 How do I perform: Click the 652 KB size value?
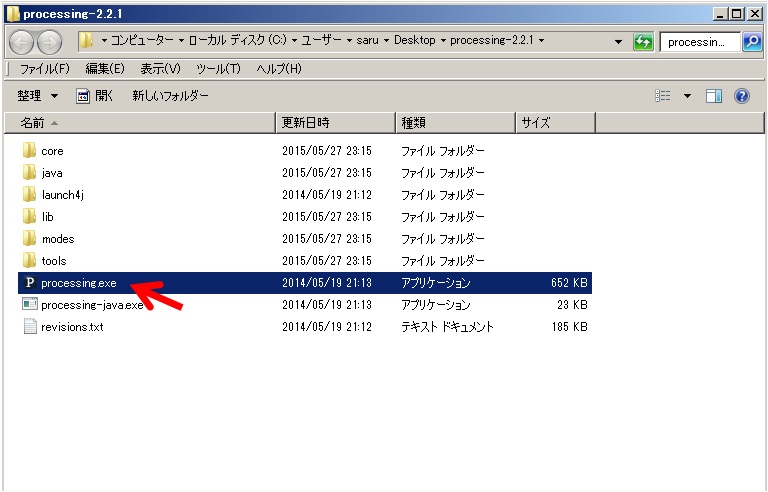[x=569, y=283]
